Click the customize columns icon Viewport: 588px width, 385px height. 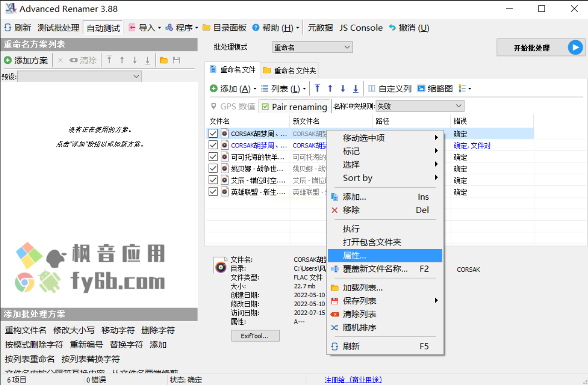coord(372,89)
